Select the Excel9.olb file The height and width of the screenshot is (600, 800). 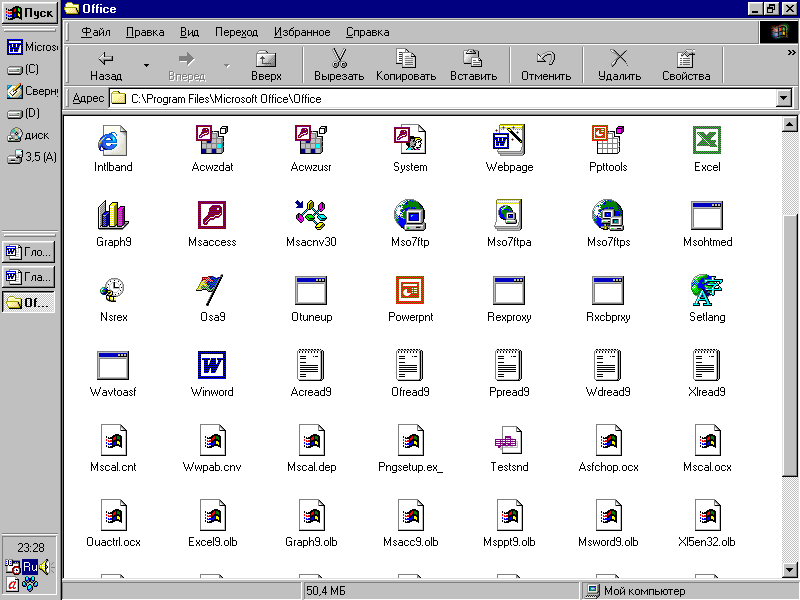coord(212,515)
